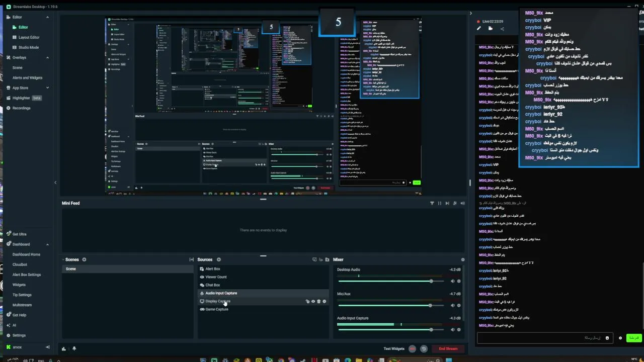Image resolution: width=644 pixels, height=362 pixels.
Task: Switch to Studio Mode
Action: (29, 47)
